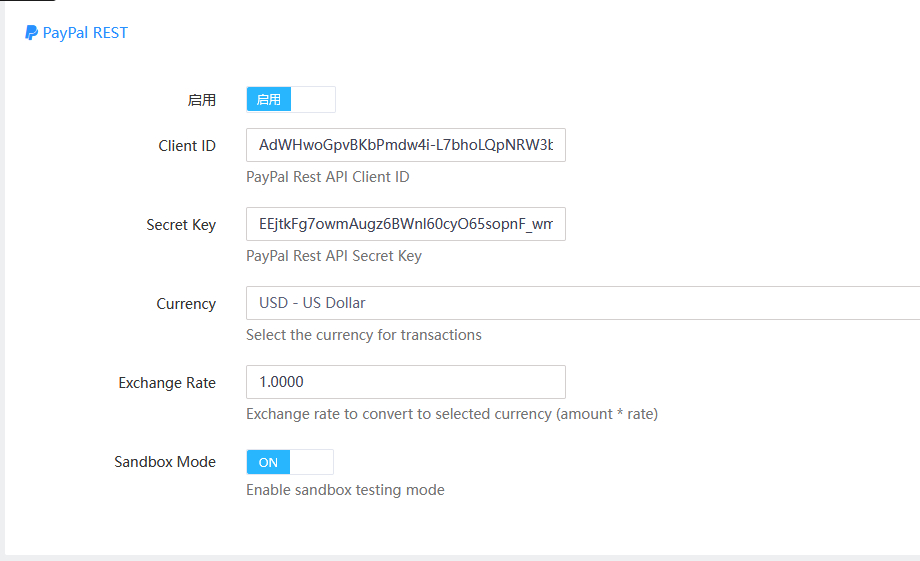This screenshot has width=920, height=561.
Task: Click the PayPal REST heading text
Action: [85, 33]
